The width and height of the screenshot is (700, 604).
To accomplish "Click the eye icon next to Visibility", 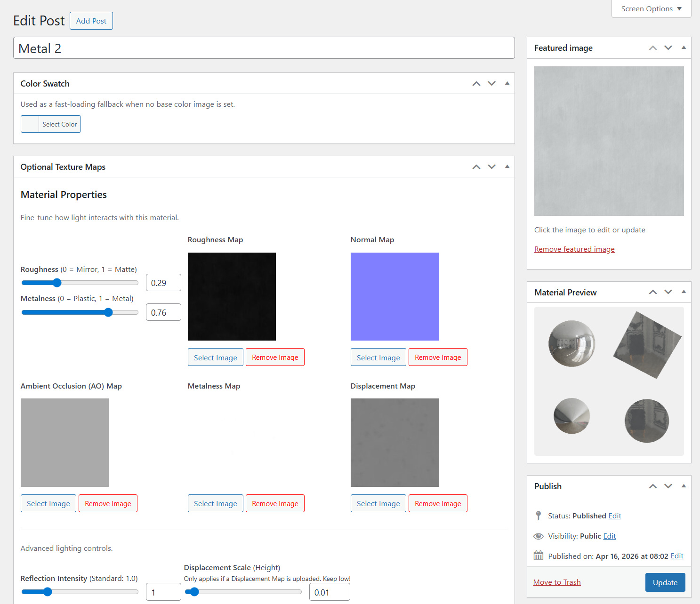I will coord(538,536).
